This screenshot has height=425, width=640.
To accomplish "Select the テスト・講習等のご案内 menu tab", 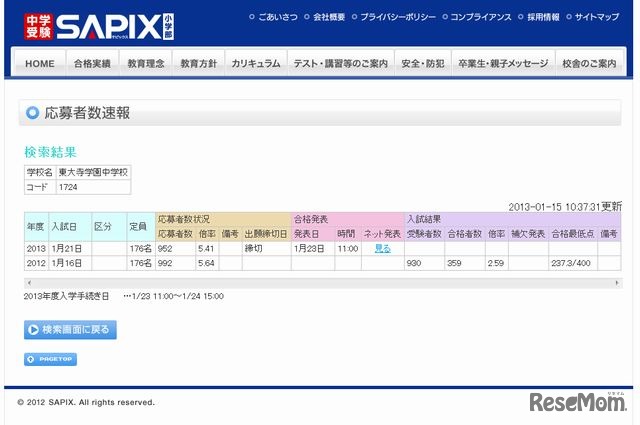I will pos(341,63).
